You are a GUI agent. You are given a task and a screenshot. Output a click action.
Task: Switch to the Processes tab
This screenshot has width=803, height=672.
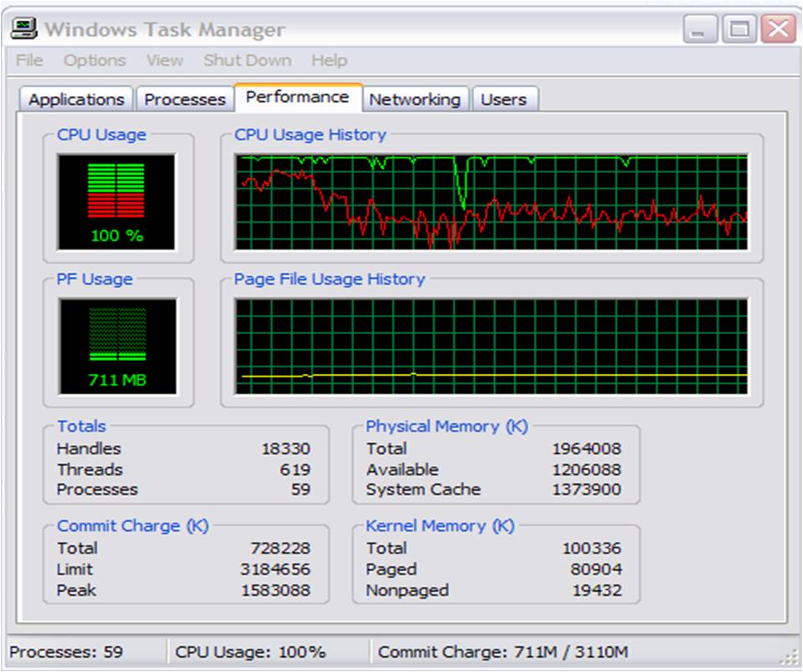184,99
